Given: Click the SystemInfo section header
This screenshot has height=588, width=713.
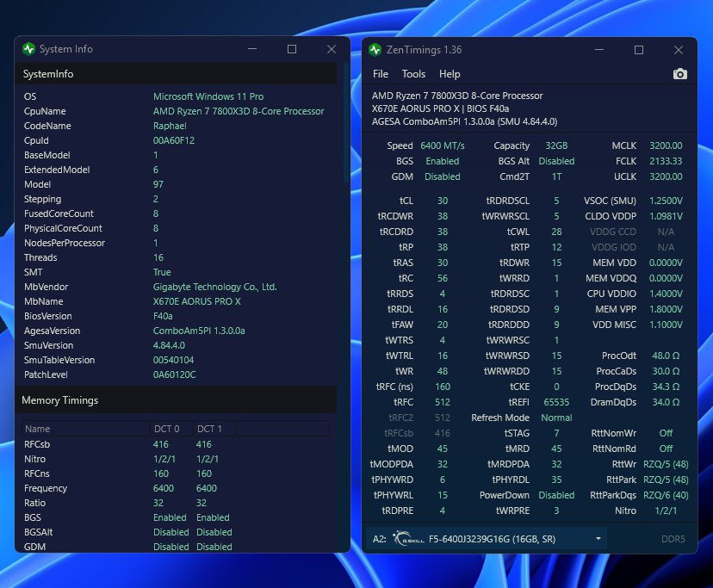Looking at the screenshot, I should coord(176,74).
